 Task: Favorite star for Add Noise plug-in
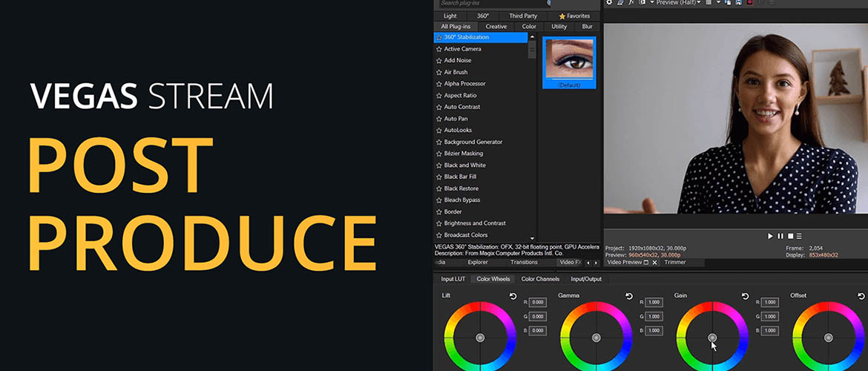[x=439, y=60]
